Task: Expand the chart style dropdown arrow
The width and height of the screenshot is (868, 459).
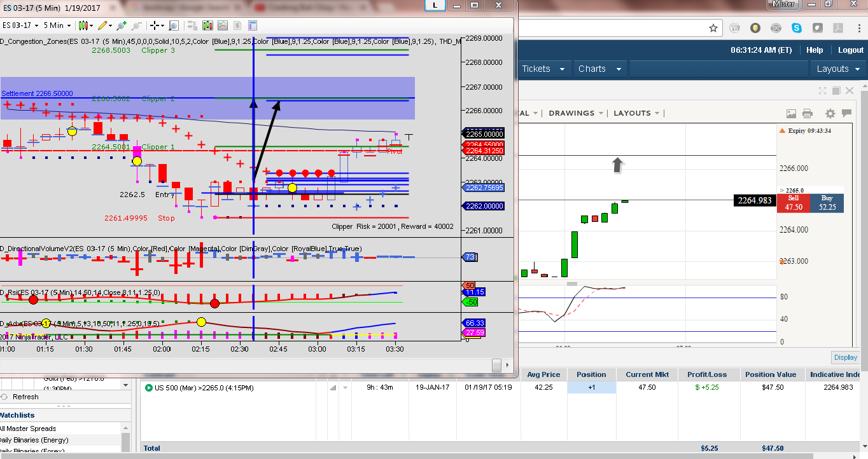Action: click(92, 25)
